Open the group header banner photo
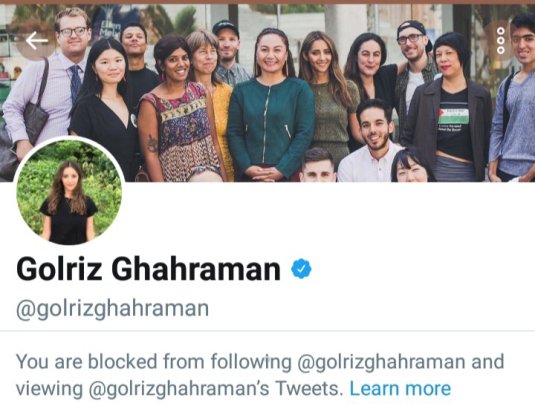 [268, 92]
